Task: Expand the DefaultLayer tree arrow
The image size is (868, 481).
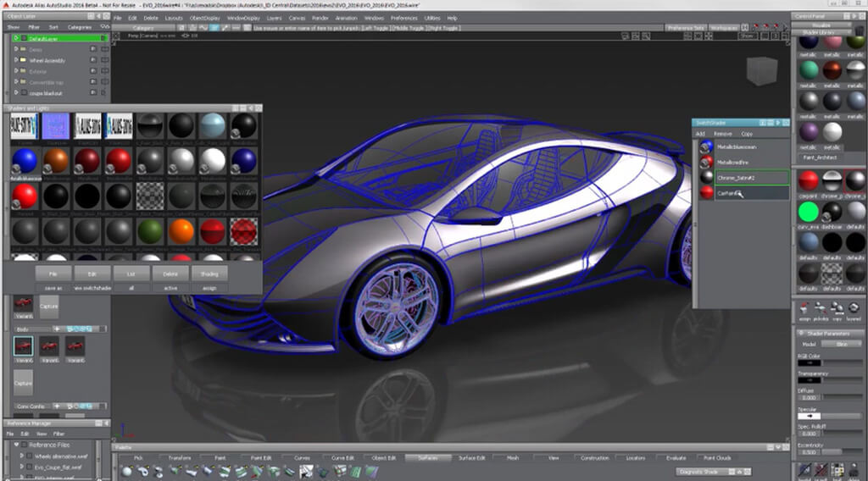Action: (x=16, y=38)
